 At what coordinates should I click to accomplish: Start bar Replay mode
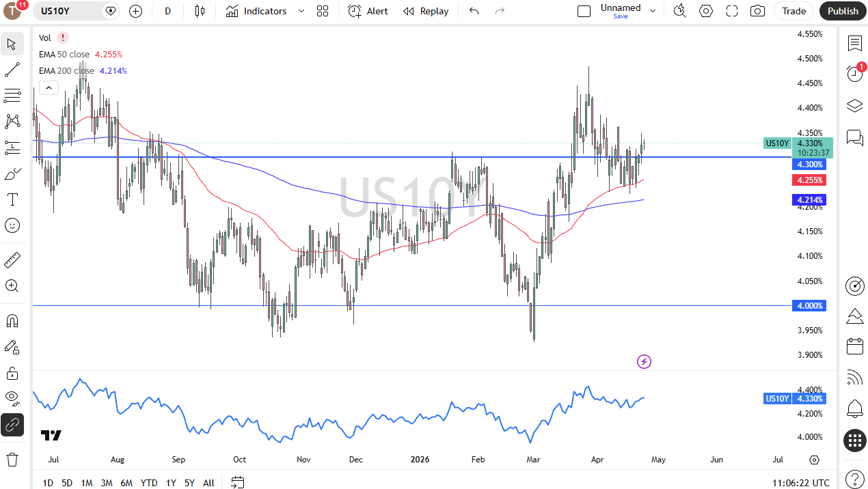(x=426, y=11)
